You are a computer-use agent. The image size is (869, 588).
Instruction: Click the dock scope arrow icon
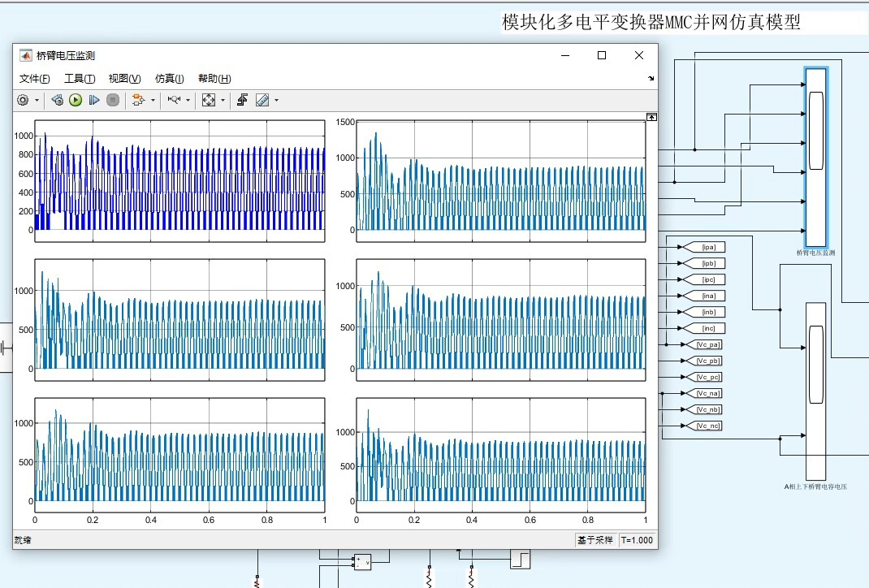point(651,79)
